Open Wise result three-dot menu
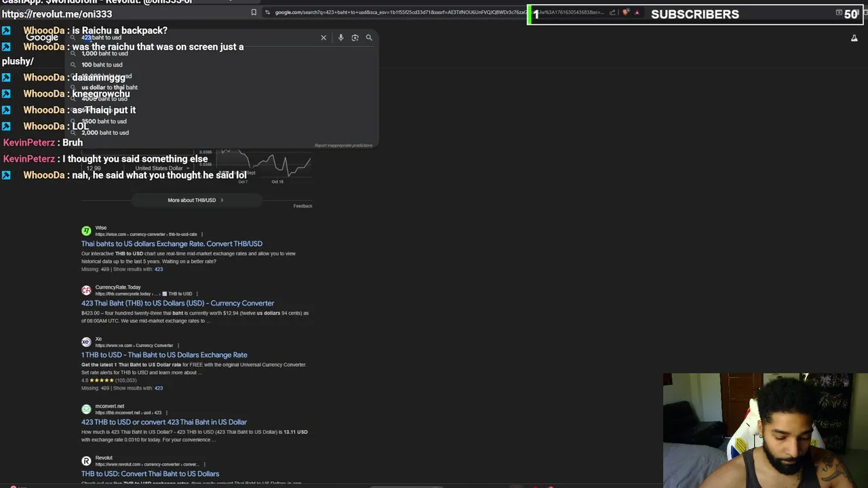Image resolution: width=868 pixels, height=488 pixels. click(201, 235)
